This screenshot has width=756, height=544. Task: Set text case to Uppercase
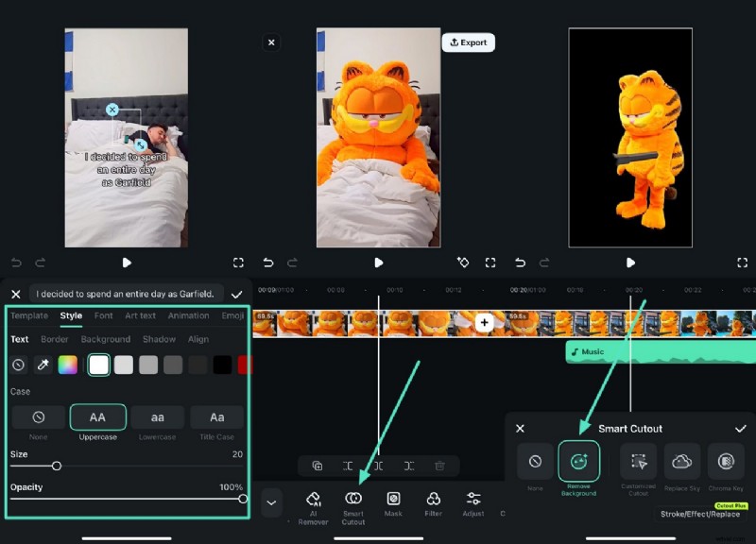pyautogui.click(x=97, y=417)
